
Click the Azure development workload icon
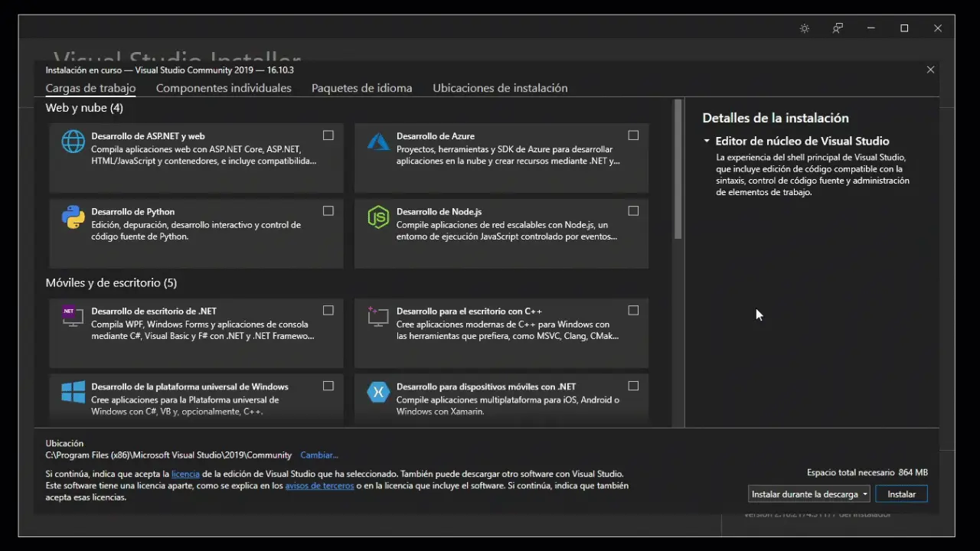[x=378, y=142]
